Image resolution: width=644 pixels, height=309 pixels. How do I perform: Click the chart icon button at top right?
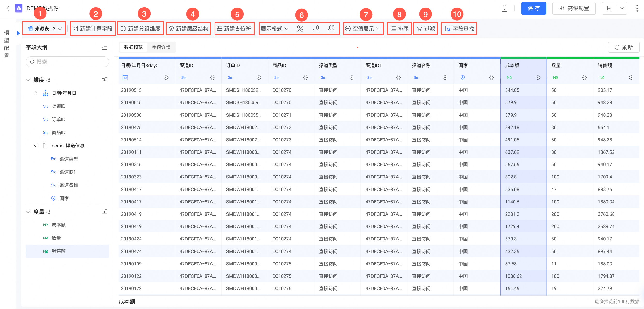coord(610,8)
